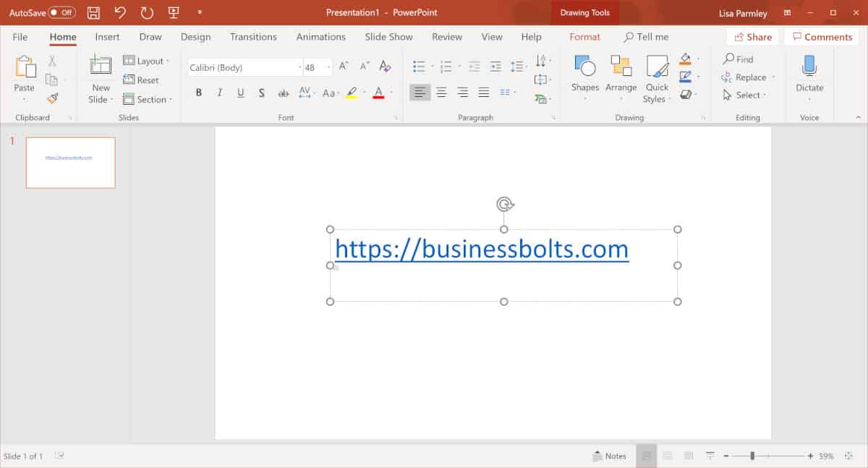Click the Tell me search box
Screen dimensions: 868x468
coord(646,37)
